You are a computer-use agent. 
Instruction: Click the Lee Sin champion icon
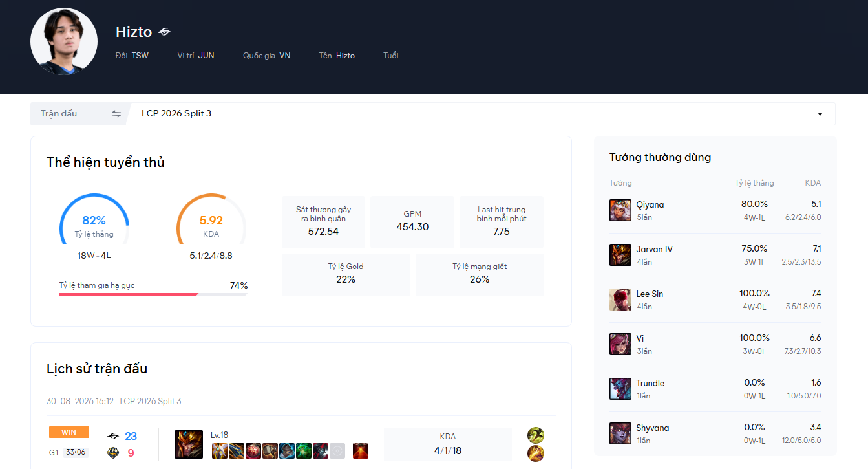(x=620, y=300)
